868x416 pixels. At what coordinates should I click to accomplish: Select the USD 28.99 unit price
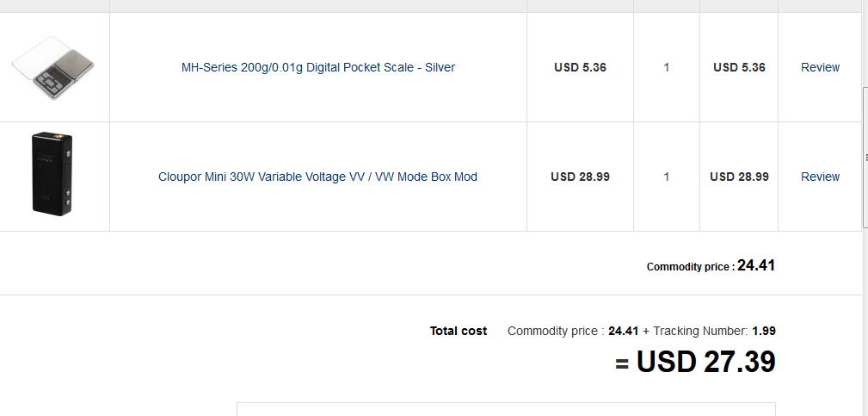[580, 177]
